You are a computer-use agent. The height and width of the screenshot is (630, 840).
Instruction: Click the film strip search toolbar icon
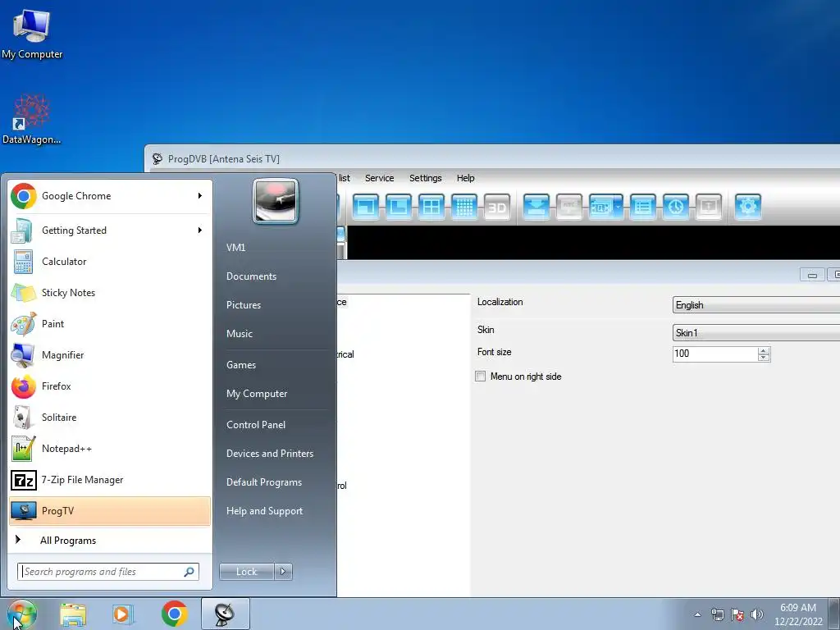(x=600, y=206)
